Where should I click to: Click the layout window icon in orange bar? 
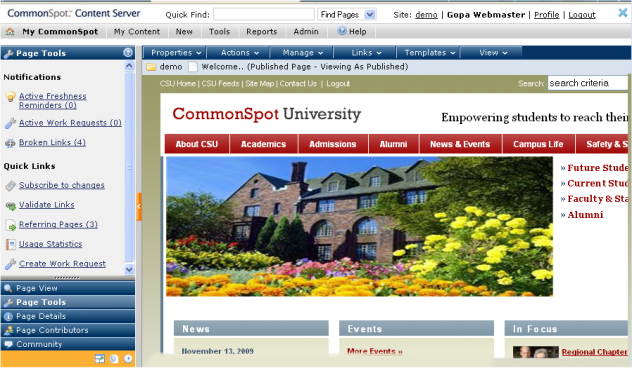[100, 358]
